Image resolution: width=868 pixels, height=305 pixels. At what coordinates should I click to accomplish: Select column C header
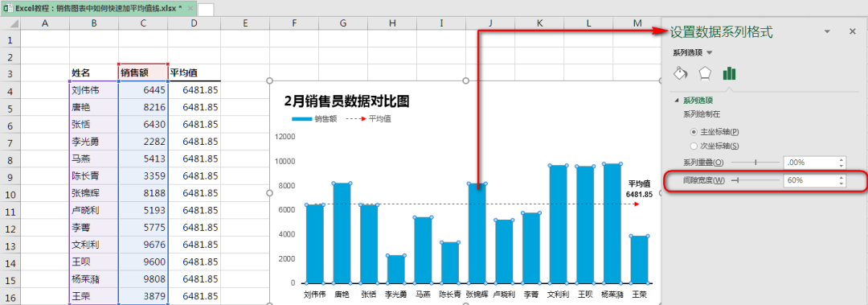[x=143, y=23]
